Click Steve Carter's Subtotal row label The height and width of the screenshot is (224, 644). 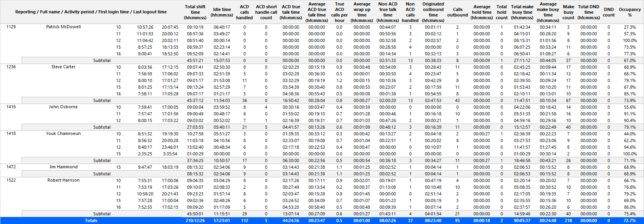pyautogui.click(x=102, y=100)
